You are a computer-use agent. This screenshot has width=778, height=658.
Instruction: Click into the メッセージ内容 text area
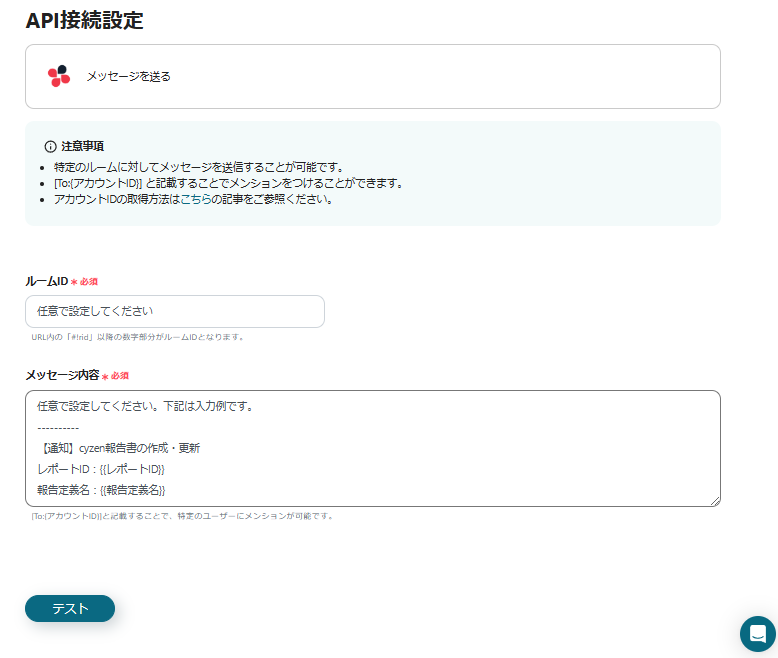[373, 448]
